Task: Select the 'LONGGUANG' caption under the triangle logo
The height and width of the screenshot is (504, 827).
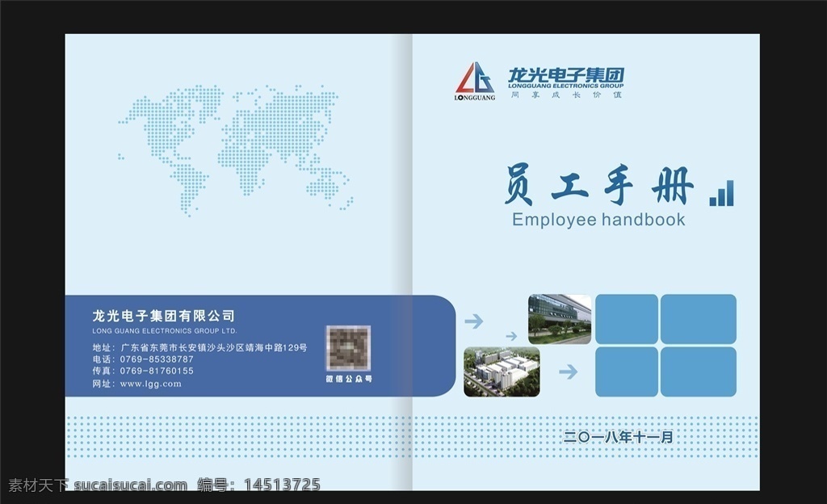Action: pos(475,98)
